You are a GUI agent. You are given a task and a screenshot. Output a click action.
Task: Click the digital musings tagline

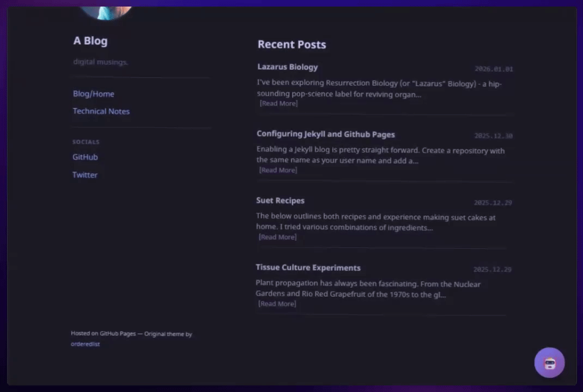[100, 62]
